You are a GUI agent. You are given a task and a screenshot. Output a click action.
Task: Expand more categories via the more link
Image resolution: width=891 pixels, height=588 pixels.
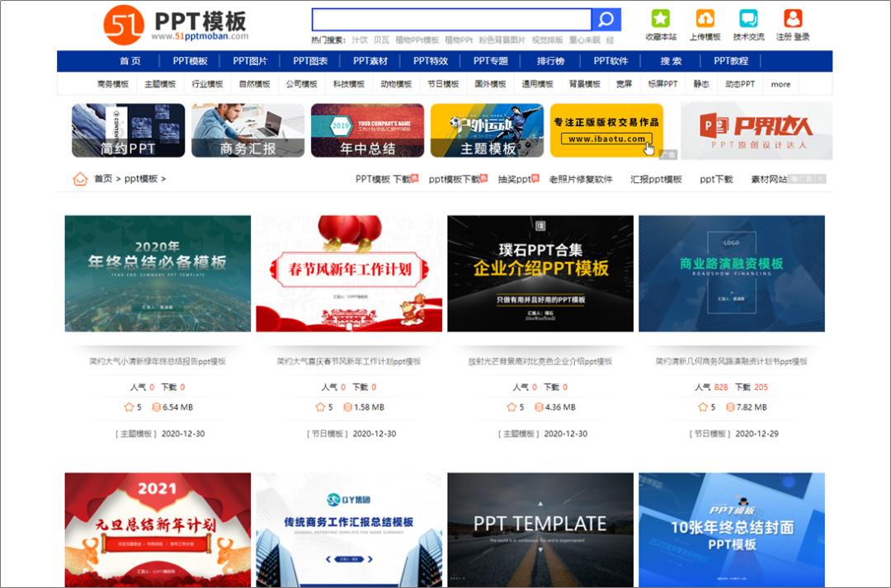tap(780, 83)
